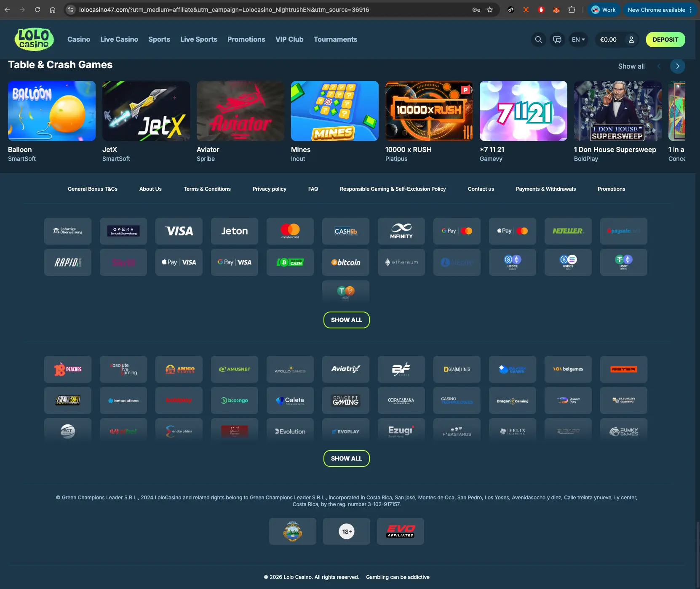Go back in Table & Crash carousel
The height and width of the screenshot is (589, 700).
(659, 66)
